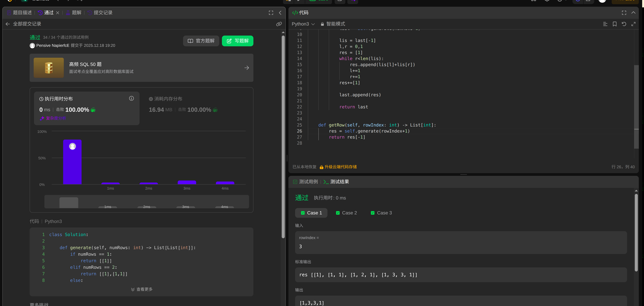Click the expand editor diagonal arrows icon

[633, 24]
